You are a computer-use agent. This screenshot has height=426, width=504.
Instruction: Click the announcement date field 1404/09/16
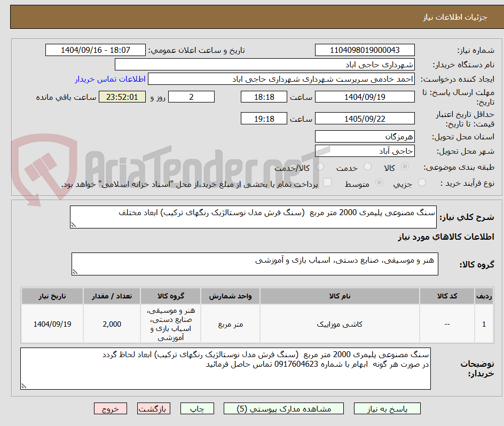[96, 50]
